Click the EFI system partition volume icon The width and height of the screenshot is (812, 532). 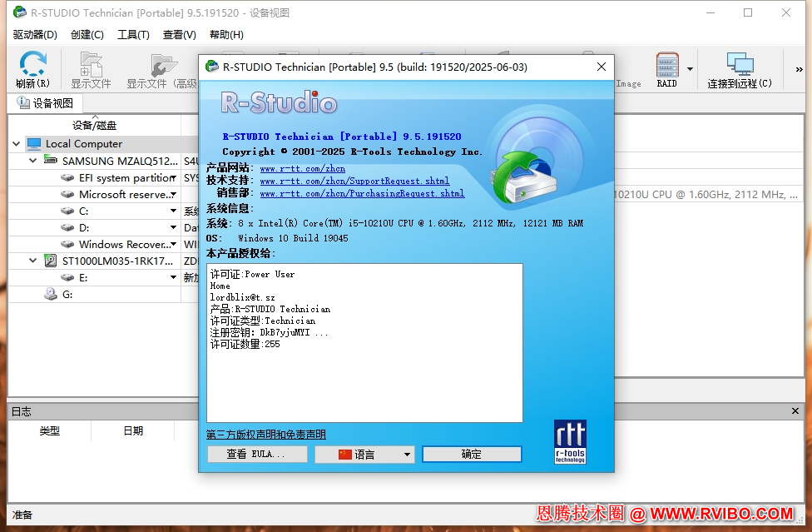click(x=67, y=177)
